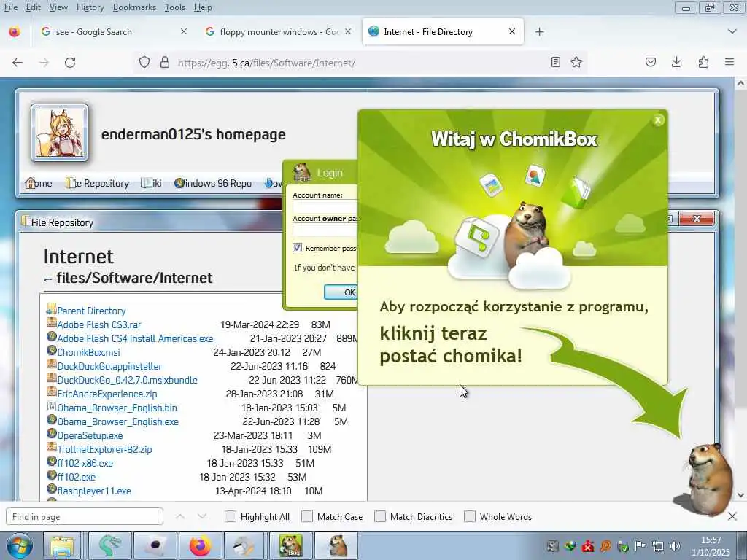This screenshot has width=747, height=560.
Task: Go back to the previous page
Action: click(x=18, y=63)
